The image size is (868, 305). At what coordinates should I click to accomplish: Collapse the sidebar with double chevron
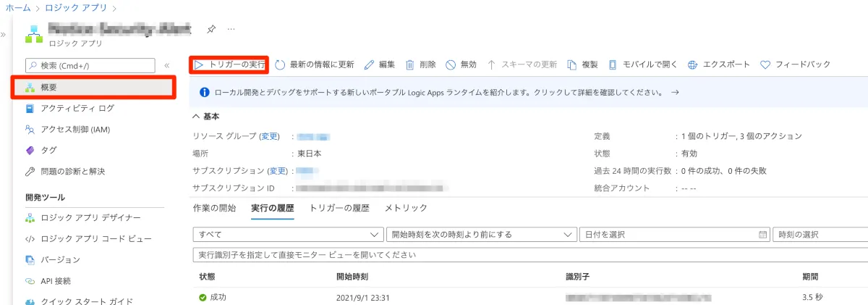[167, 65]
